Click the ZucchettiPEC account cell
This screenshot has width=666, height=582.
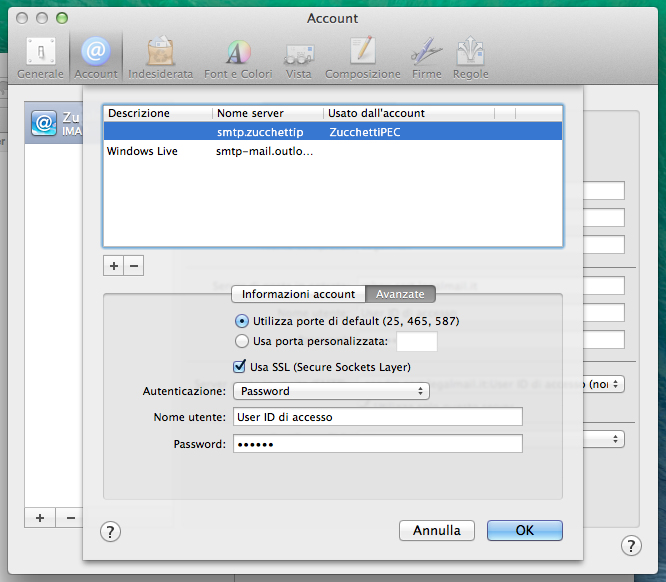(x=365, y=132)
